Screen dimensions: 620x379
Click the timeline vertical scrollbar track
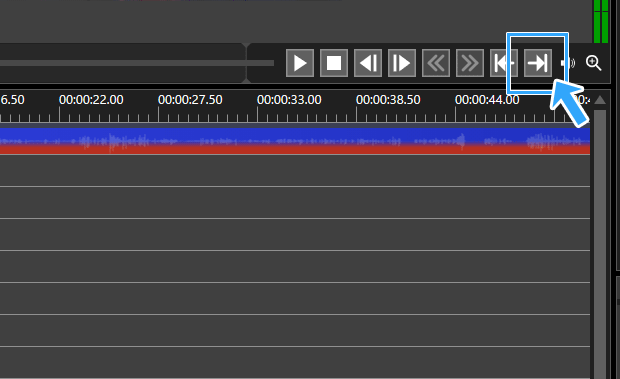click(x=600, y=243)
